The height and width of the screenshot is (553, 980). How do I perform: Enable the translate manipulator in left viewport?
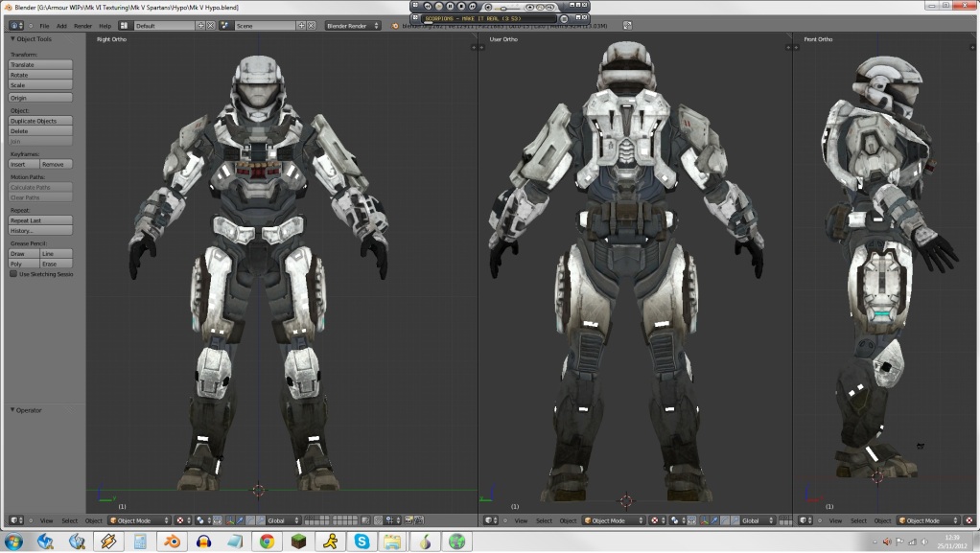(x=240, y=520)
